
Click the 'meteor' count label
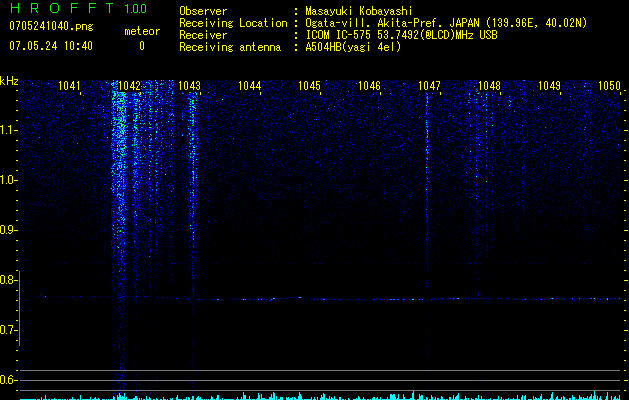pos(142,31)
